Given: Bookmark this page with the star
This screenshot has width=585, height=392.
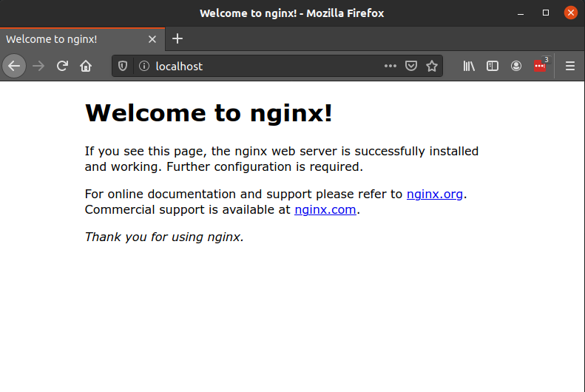Looking at the screenshot, I should point(432,66).
